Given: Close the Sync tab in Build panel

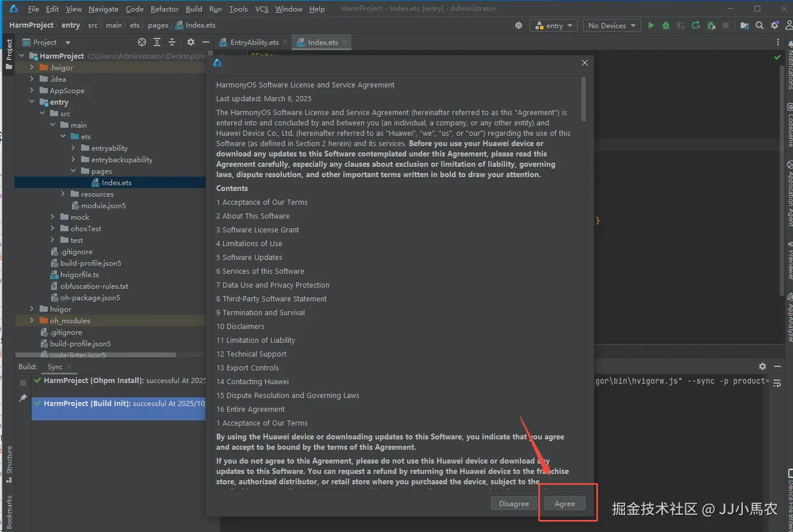Looking at the screenshot, I should click(69, 367).
